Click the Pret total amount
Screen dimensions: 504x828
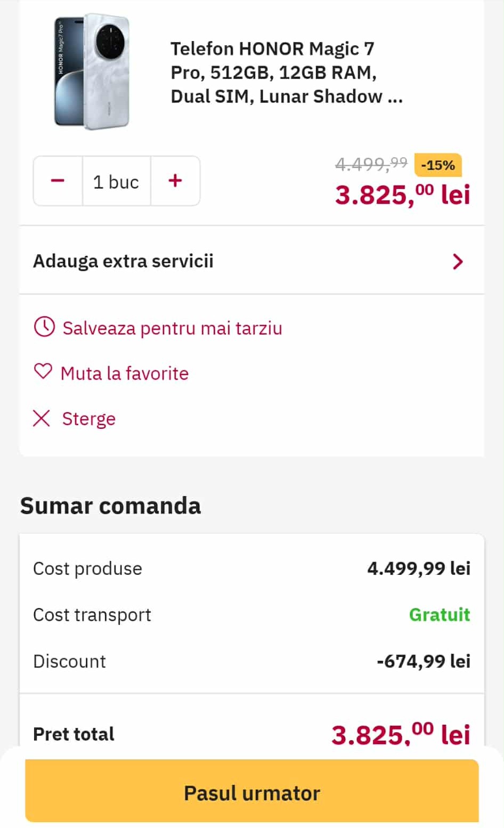click(400, 734)
